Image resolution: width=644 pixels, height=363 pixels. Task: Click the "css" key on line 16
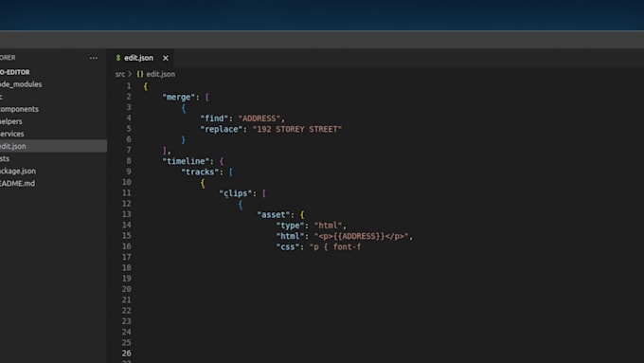click(x=288, y=246)
